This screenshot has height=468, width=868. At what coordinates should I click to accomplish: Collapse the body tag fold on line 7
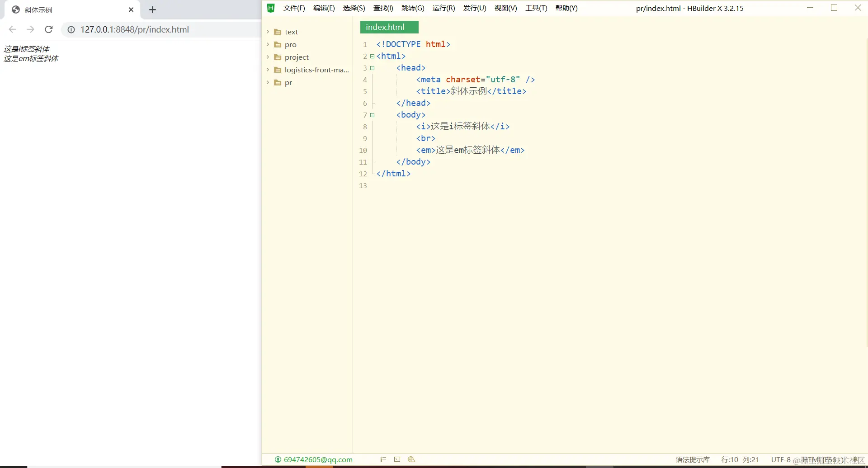(x=372, y=115)
